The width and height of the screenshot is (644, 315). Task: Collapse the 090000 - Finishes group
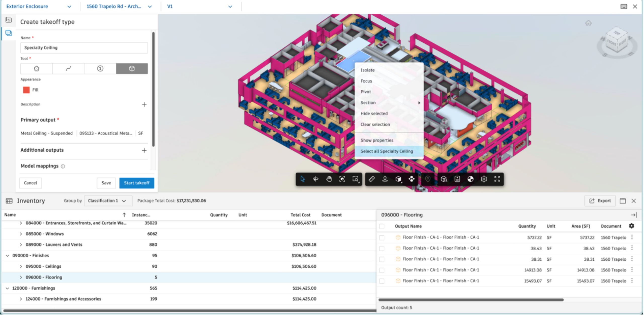pyautogui.click(x=7, y=256)
